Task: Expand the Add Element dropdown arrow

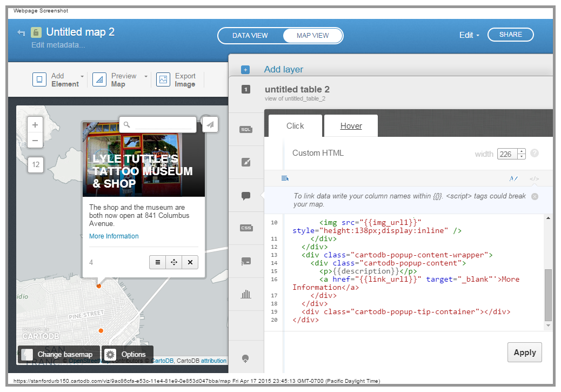Action: tap(82, 76)
